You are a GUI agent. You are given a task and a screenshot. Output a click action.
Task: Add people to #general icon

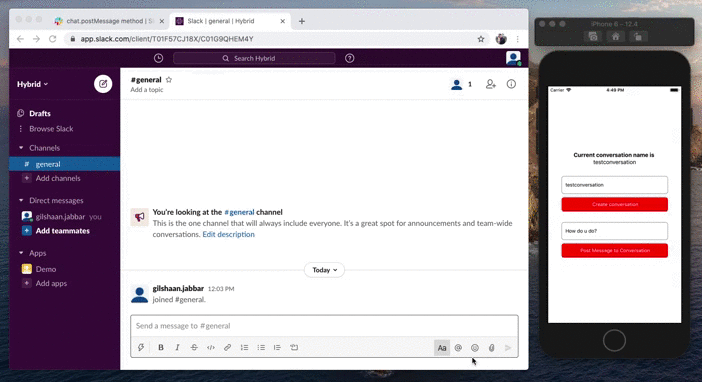(491, 84)
